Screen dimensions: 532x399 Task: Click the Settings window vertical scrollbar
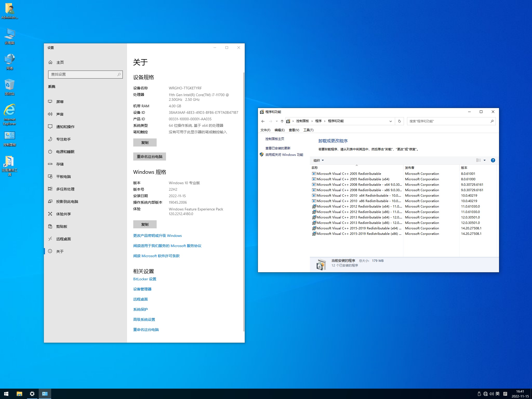[x=244, y=202]
